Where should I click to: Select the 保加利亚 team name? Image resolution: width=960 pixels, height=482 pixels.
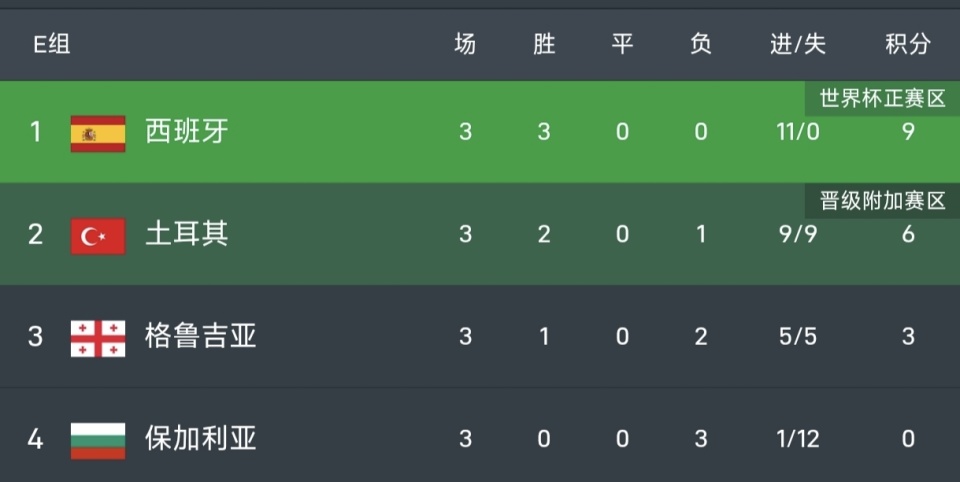pos(201,439)
